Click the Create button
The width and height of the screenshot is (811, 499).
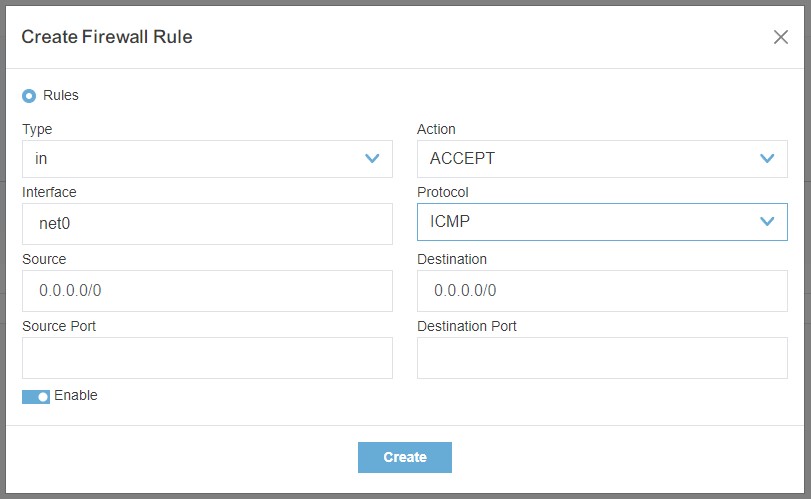pyautogui.click(x=404, y=457)
